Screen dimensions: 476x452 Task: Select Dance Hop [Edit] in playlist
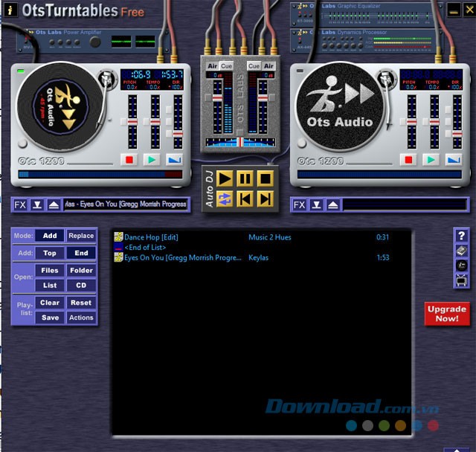[x=151, y=237]
